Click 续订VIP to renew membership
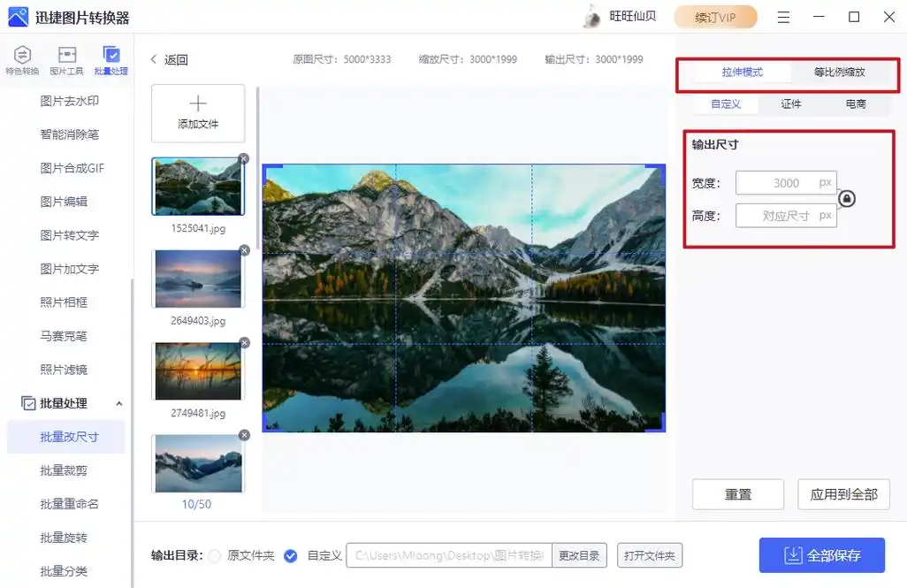This screenshot has height=588, width=907. coord(715,17)
